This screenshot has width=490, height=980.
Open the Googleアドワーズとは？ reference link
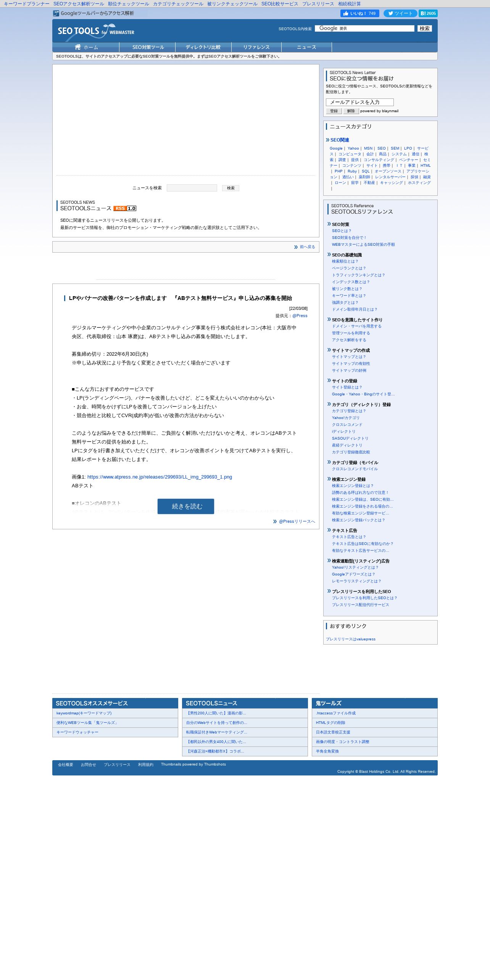click(353, 574)
